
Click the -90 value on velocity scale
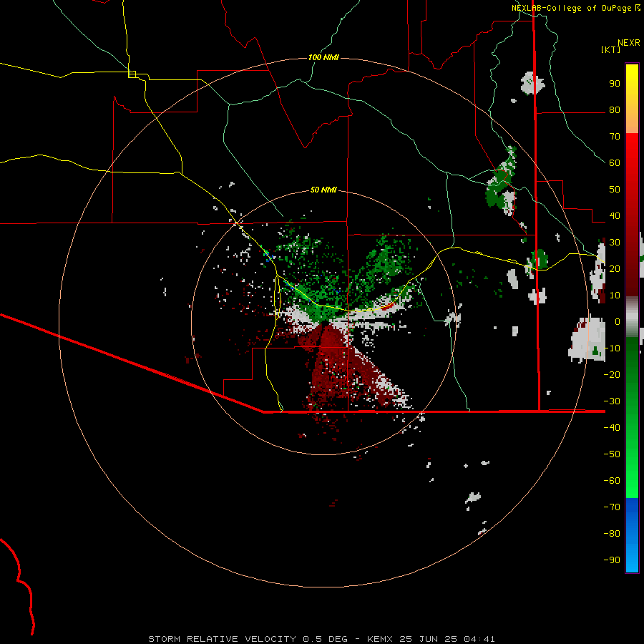pos(612,560)
